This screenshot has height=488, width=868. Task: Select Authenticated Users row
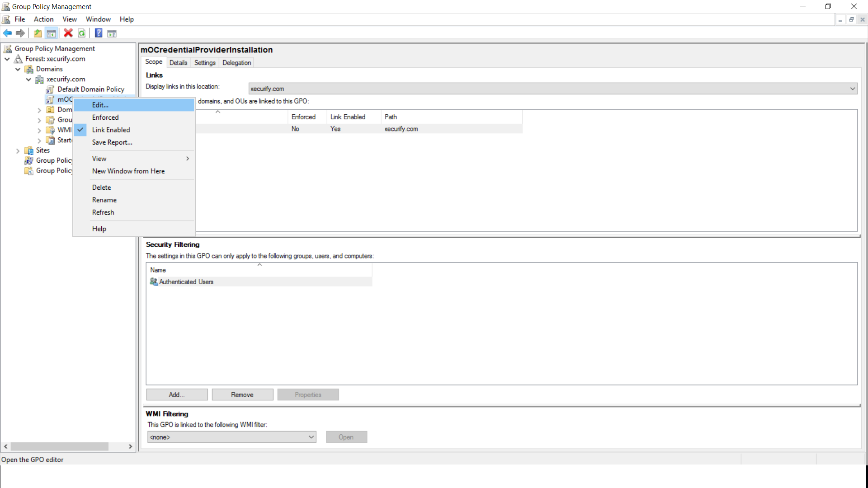coord(259,282)
